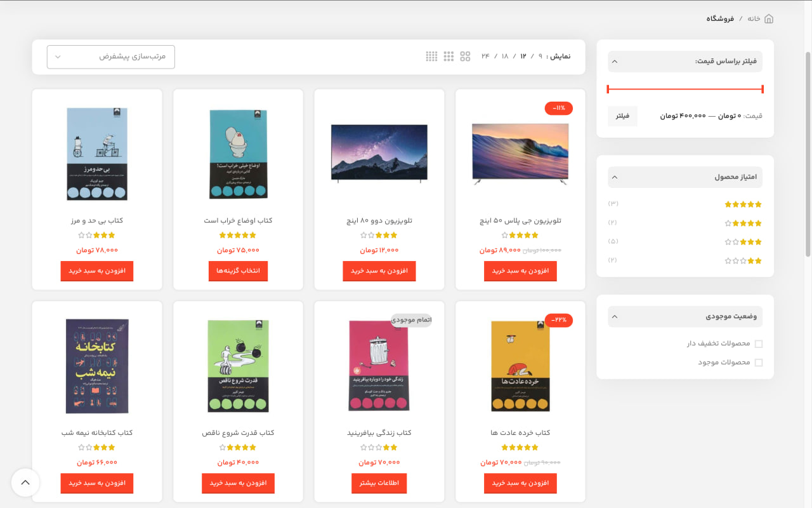Switch to four-column grid view icon
The width and height of the screenshot is (812, 508).
click(x=431, y=57)
